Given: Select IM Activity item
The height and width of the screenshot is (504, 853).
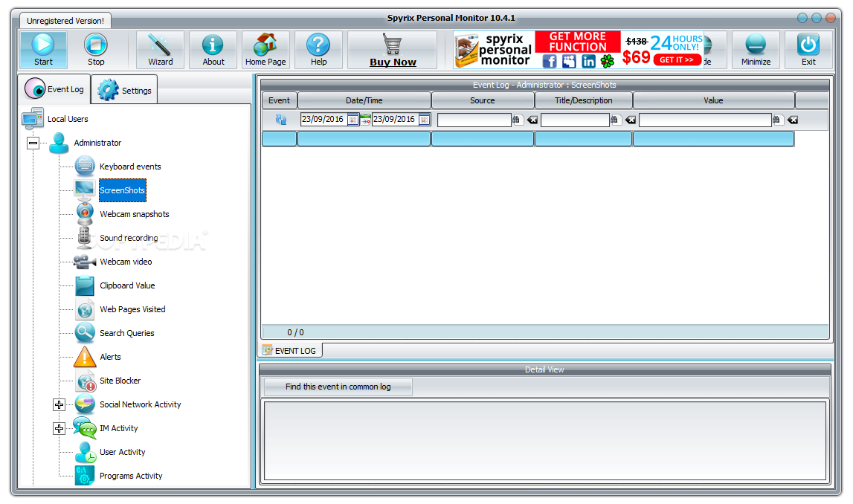Looking at the screenshot, I should [x=118, y=428].
